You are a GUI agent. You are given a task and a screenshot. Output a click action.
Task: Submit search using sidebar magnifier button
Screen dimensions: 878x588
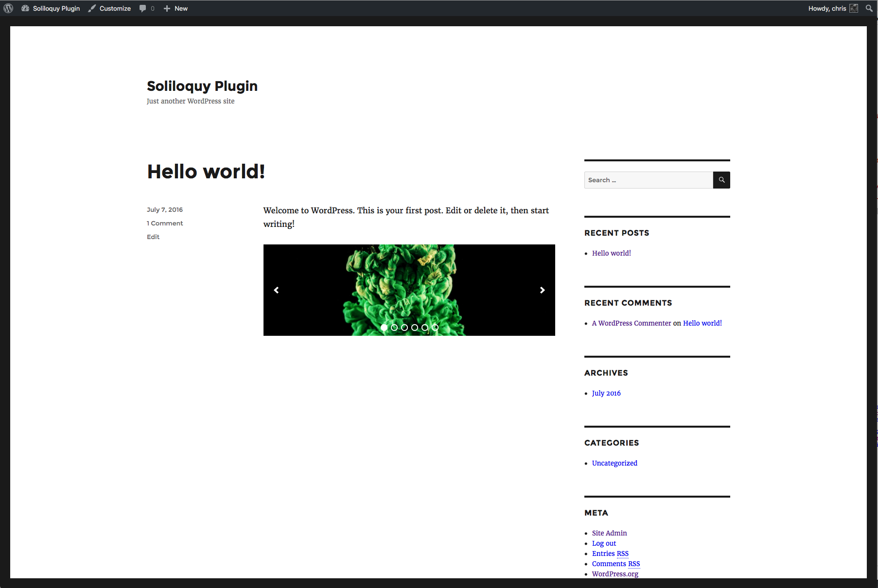coord(721,180)
